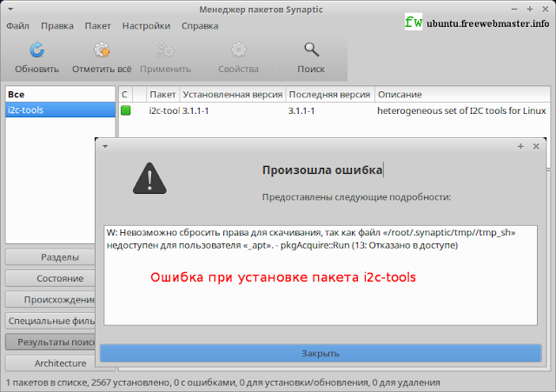Click the Происхождение filter button
556x392 pixels.
(x=50, y=300)
